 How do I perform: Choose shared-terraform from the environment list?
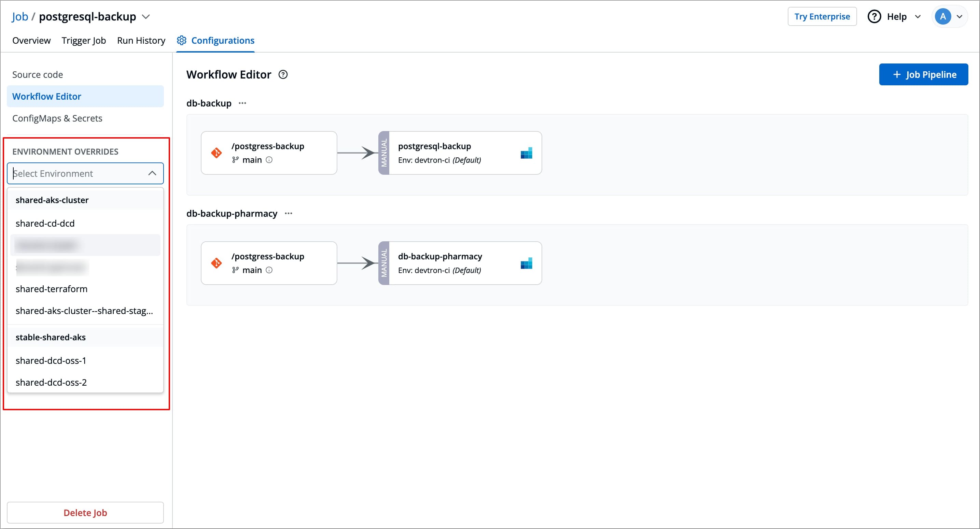tap(51, 289)
